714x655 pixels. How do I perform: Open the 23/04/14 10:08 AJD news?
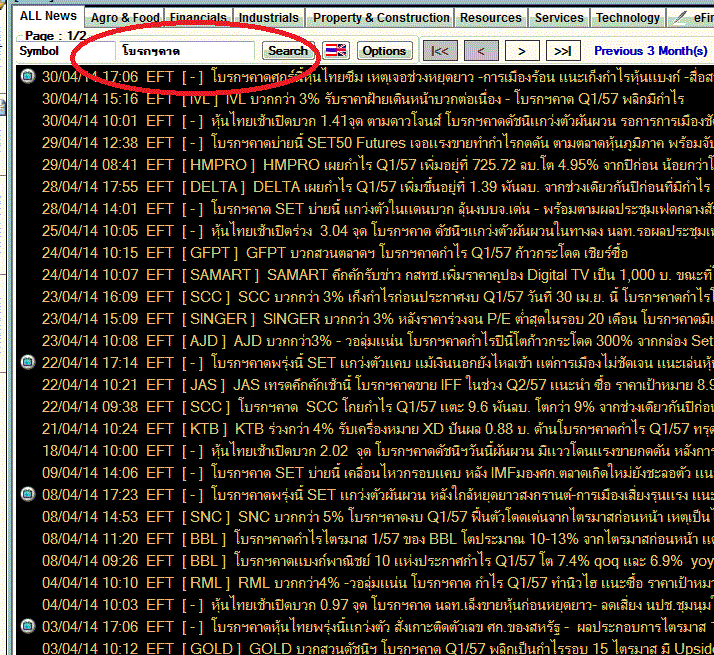(364, 340)
